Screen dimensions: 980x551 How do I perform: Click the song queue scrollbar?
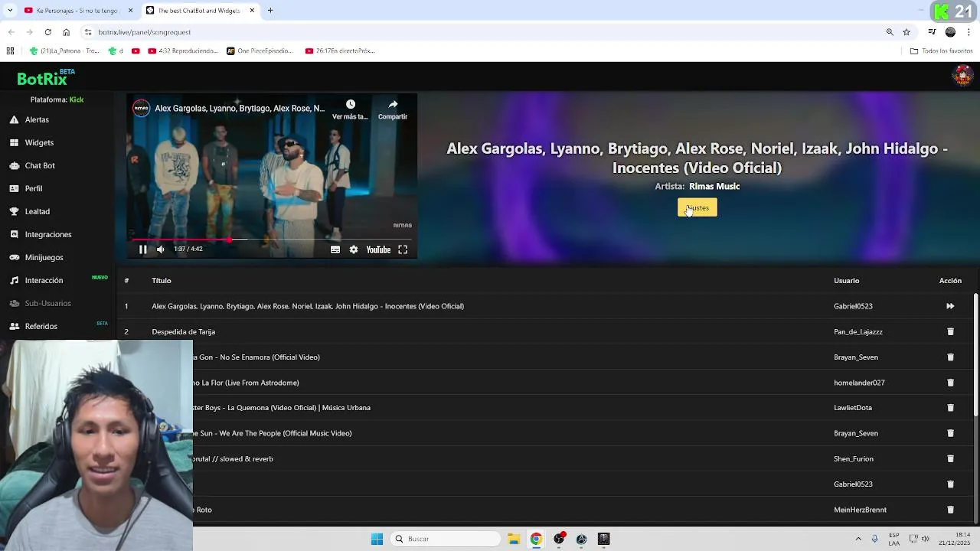click(975, 355)
